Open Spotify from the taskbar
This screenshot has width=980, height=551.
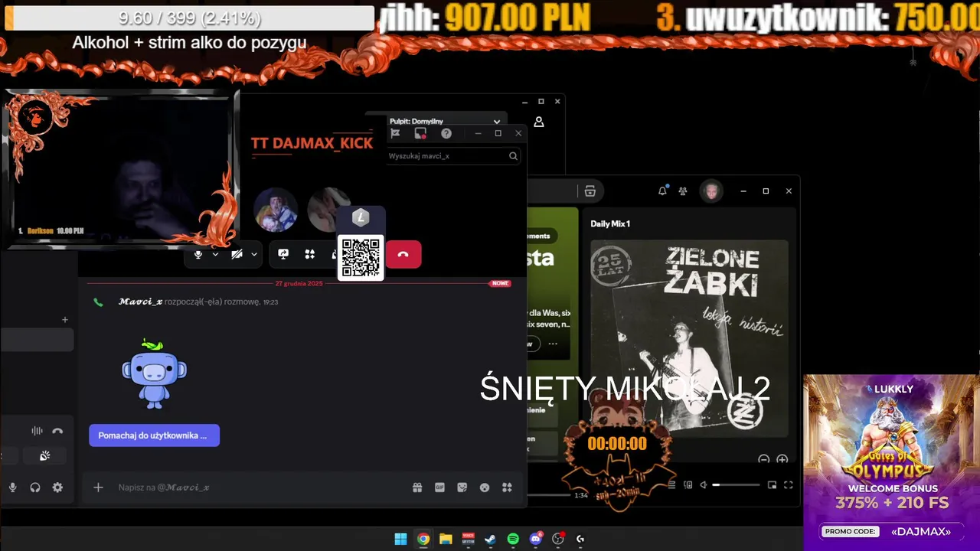pos(513,539)
